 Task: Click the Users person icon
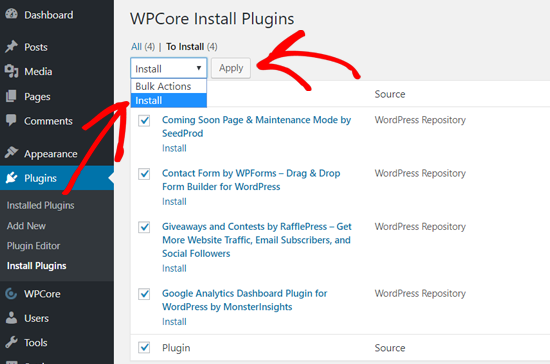click(x=11, y=318)
